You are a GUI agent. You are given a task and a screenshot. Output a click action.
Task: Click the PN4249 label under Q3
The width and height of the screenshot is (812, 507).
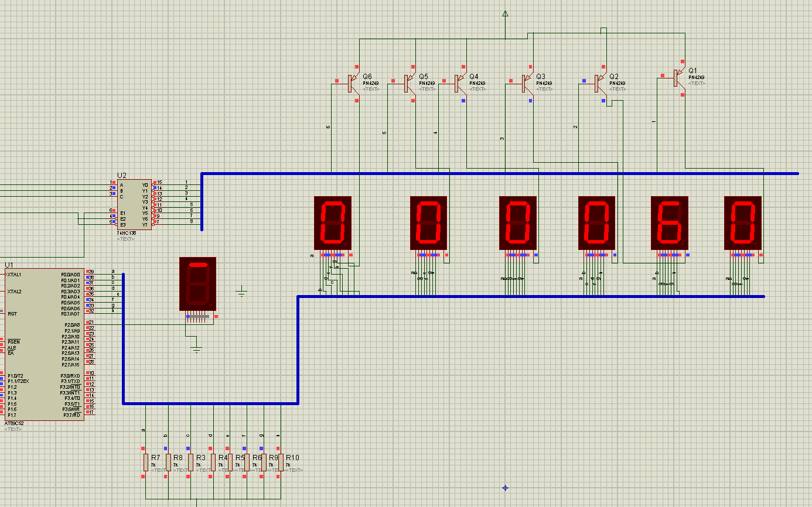tap(544, 83)
